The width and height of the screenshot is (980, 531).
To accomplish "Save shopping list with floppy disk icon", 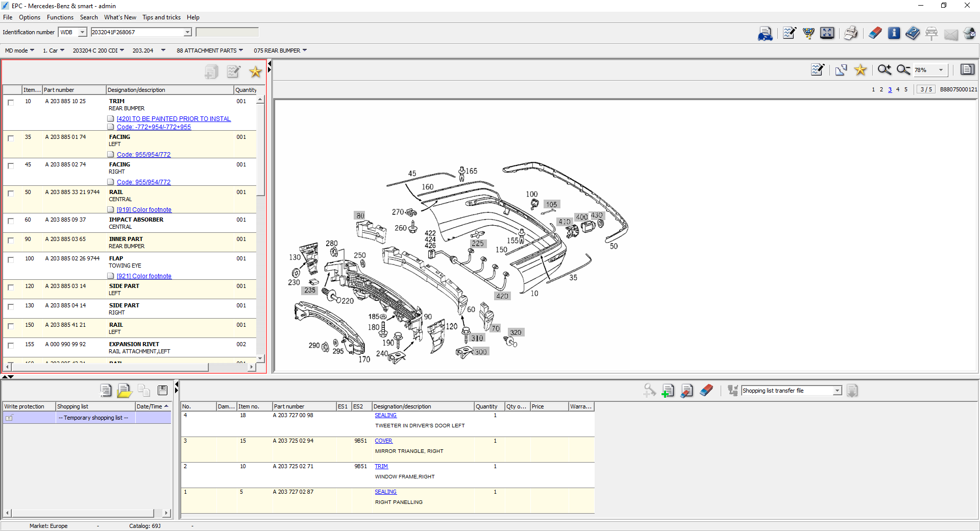I will (163, 391).
